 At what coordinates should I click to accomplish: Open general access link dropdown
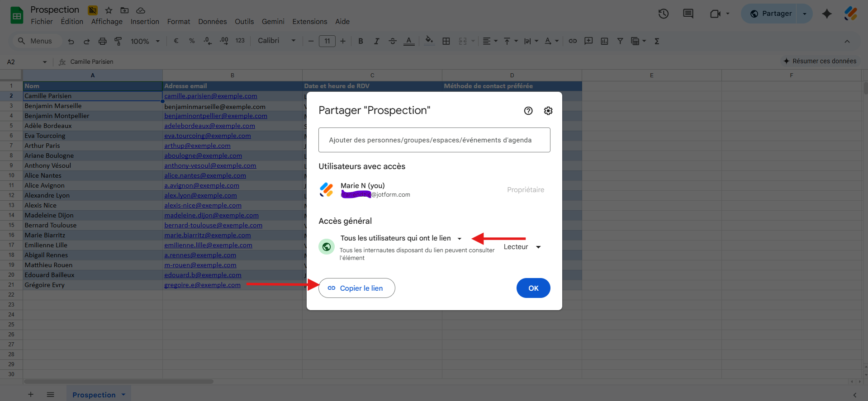click(401, 238)
